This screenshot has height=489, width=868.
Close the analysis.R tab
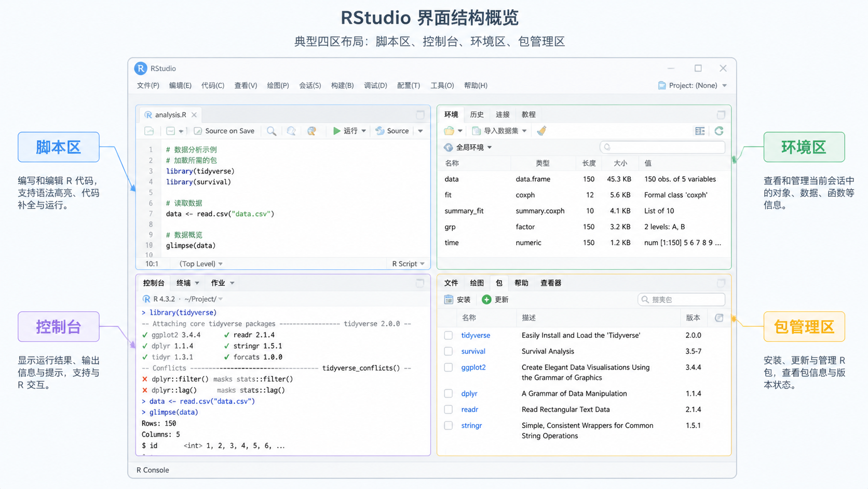pyautogui.click(x=194, y=115)
